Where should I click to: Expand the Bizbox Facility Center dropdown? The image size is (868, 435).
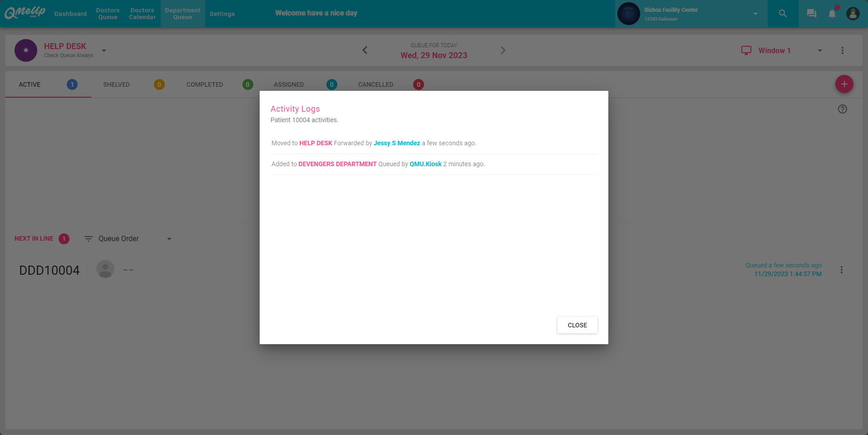coord(755,14)
